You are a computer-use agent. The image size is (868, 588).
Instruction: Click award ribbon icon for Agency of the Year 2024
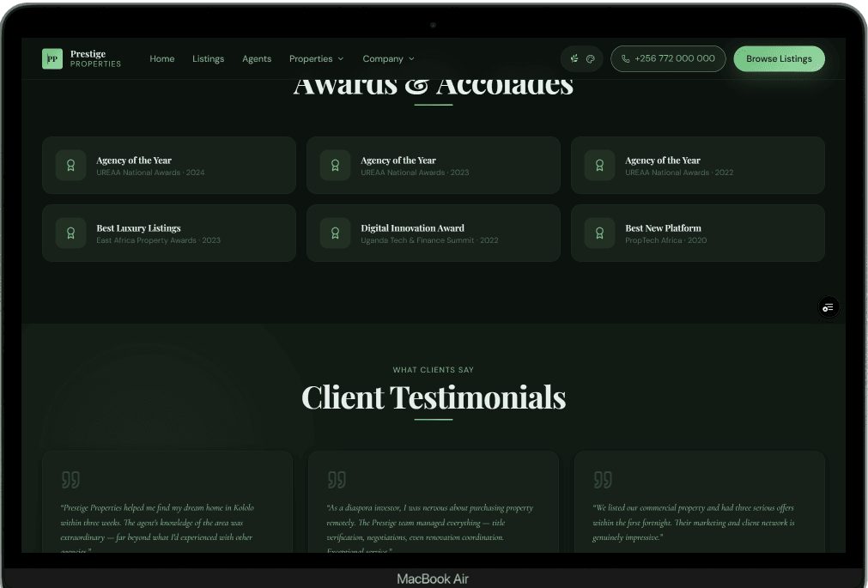pyautogui.click(x=70, y=166)
